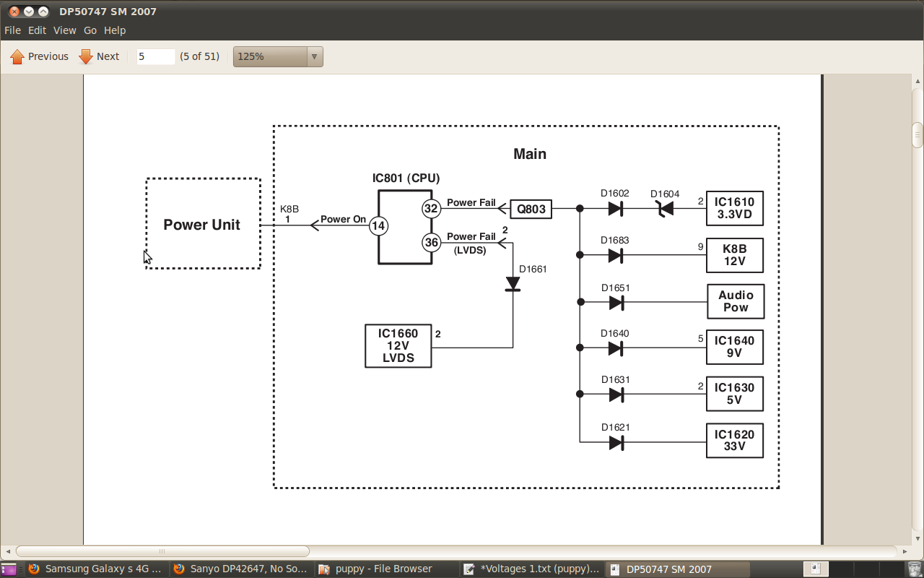Open the Help menu
This screenshot has width=924, height=578.
click(115, 30)
